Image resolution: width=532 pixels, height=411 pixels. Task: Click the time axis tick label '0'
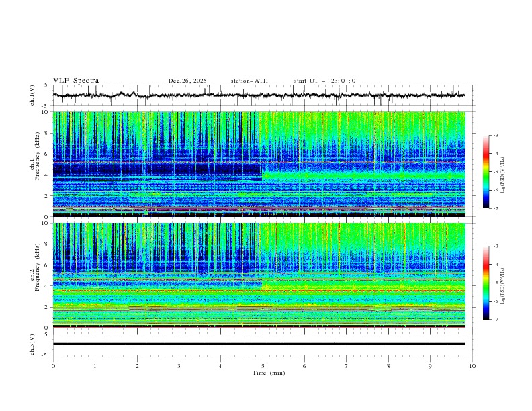pos(53,366)
